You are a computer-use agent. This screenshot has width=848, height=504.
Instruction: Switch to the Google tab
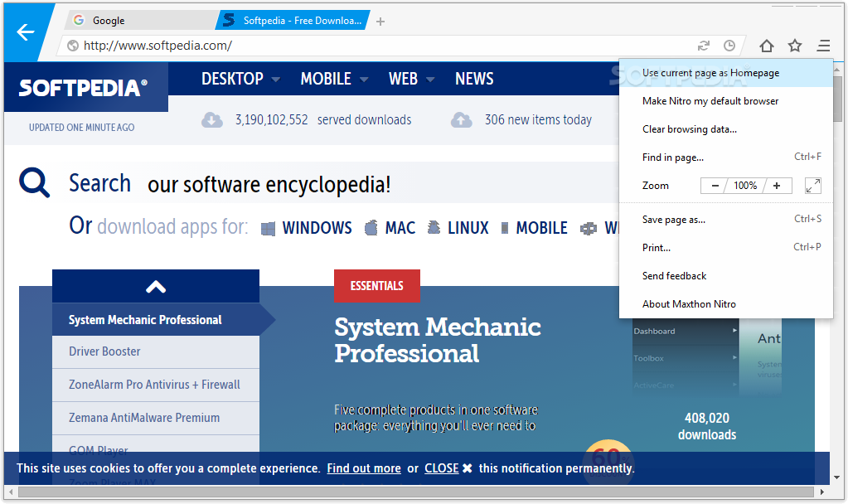(x=141, y=21)
